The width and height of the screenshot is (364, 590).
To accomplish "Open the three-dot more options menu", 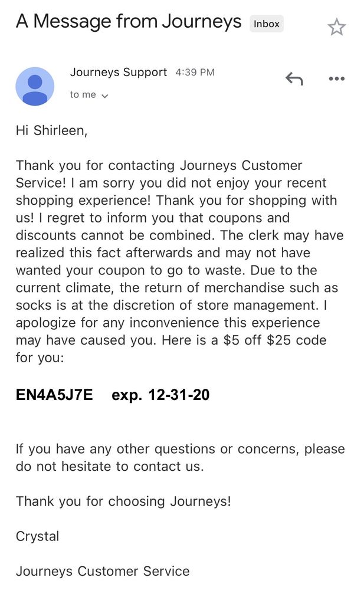I will pyautogui.click(x=336, y=78).
